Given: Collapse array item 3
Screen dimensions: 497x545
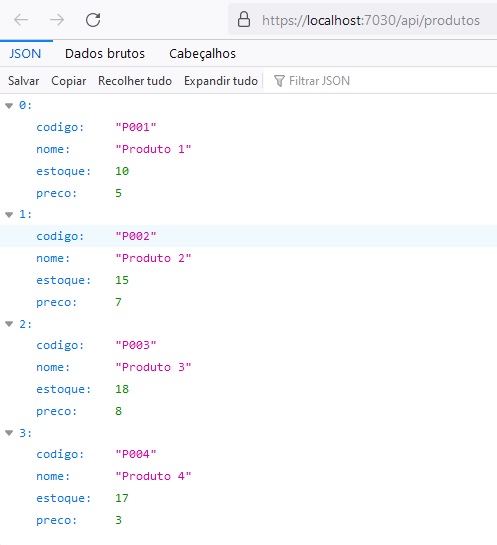Looking at the screenshot, I should [9, 433].
